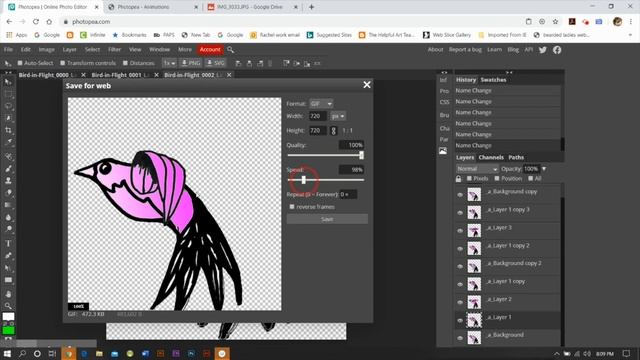This screenshot has width=640, height=360.
Task: Click the Quality slider handle
Action: pos(361,155)
